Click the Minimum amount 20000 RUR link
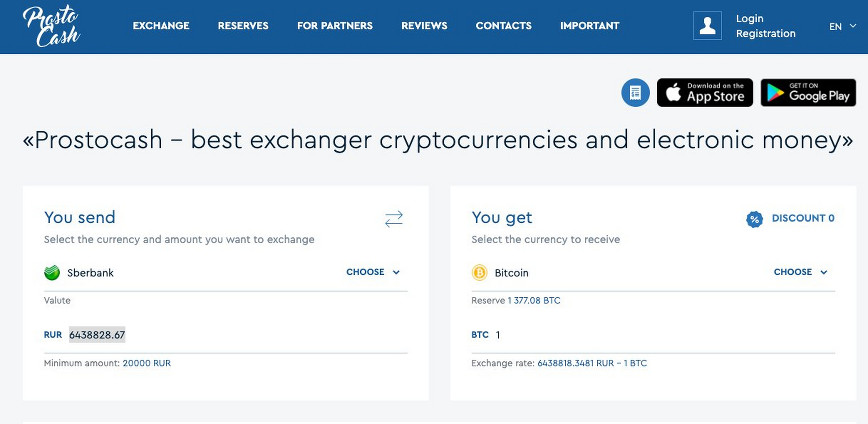The height and width of the screenshot is (424, 868). (146, 363)
